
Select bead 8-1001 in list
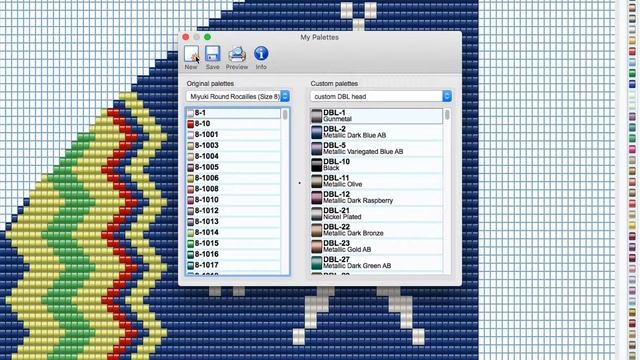point(233,135)
